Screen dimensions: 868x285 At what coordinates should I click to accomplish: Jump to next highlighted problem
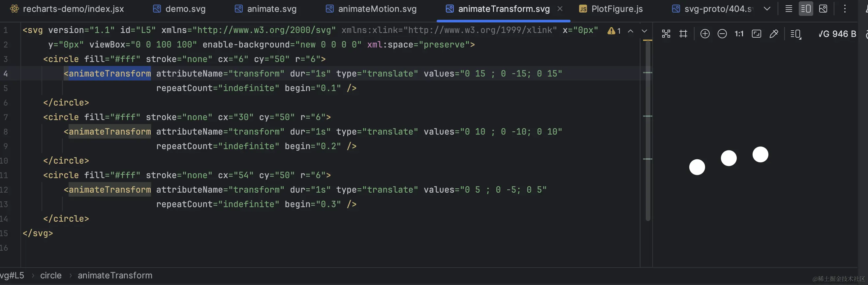point(644,31)
